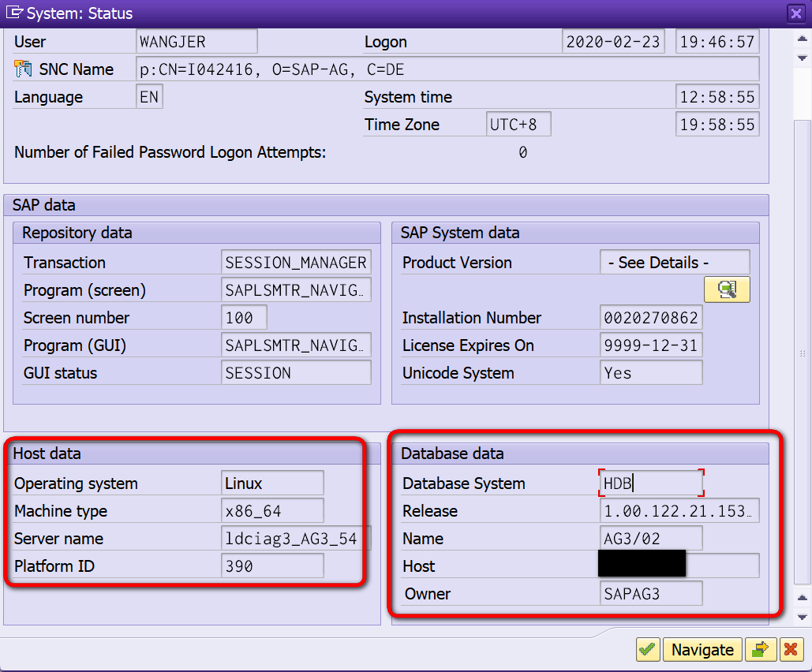Screen dimensions: 812x672
Task: Click the User field WANGJER
Action: click(x=196, y=42)
